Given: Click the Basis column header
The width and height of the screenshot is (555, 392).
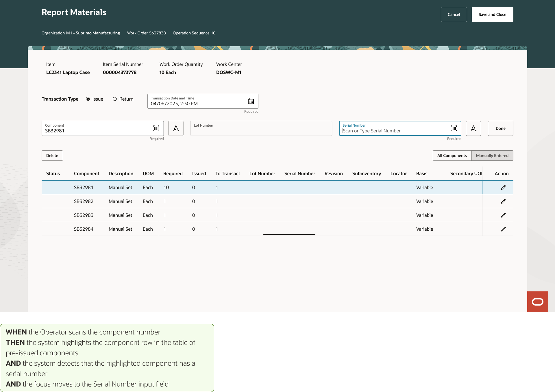Looking at the screenshot, I should pyautogui.click(x=421, y=173).
